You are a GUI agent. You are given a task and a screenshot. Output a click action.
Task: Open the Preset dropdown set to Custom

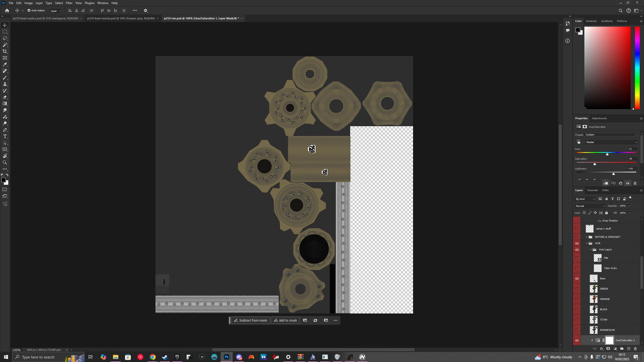point(611,134)
